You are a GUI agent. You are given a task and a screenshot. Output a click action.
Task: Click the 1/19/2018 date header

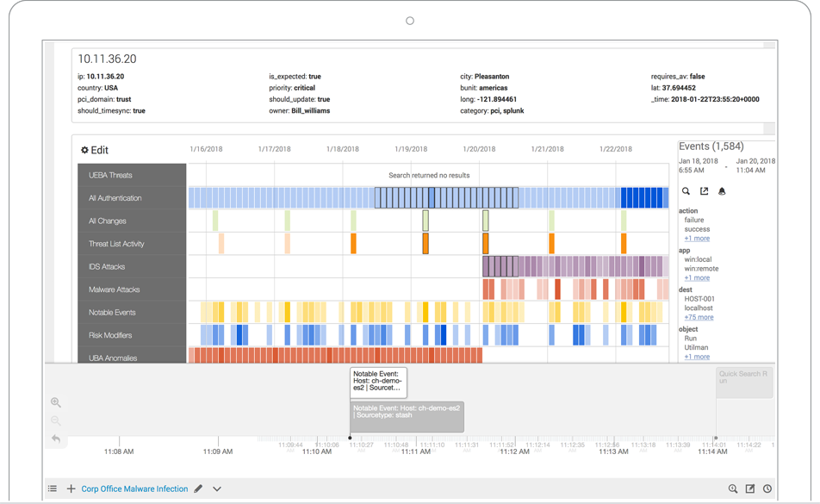click(x=411, y=149)
